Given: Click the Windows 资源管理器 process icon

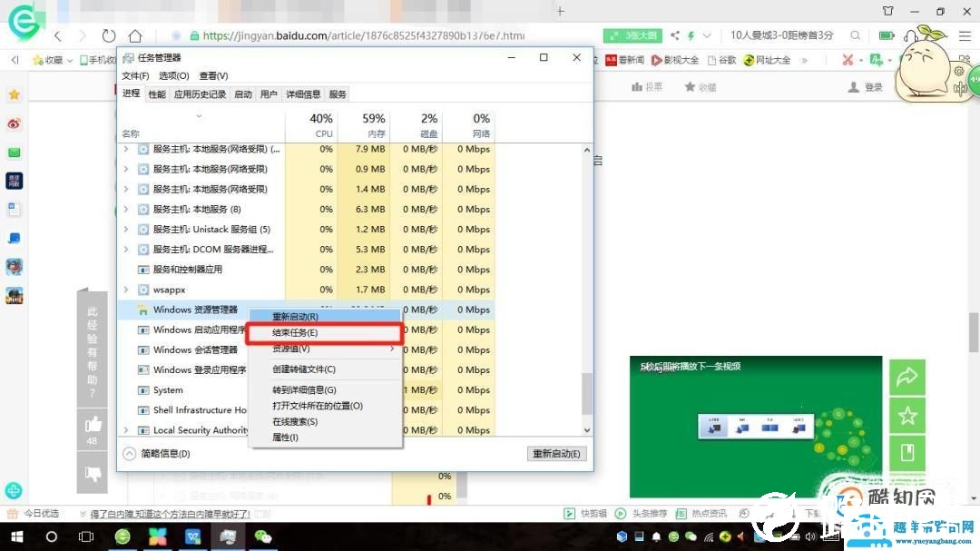Looking at the screenshot, I should [x=143, y=310].
